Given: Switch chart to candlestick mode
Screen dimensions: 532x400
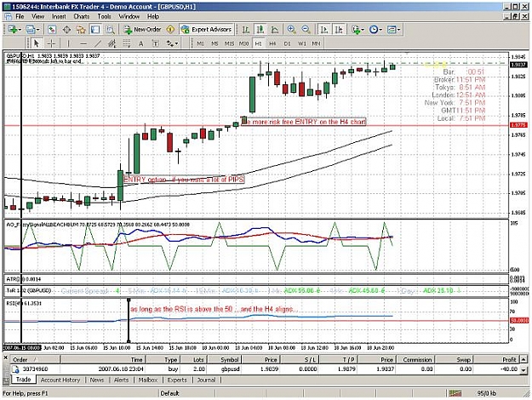Looking at the screenshot, I should click(x=260, y=30).
